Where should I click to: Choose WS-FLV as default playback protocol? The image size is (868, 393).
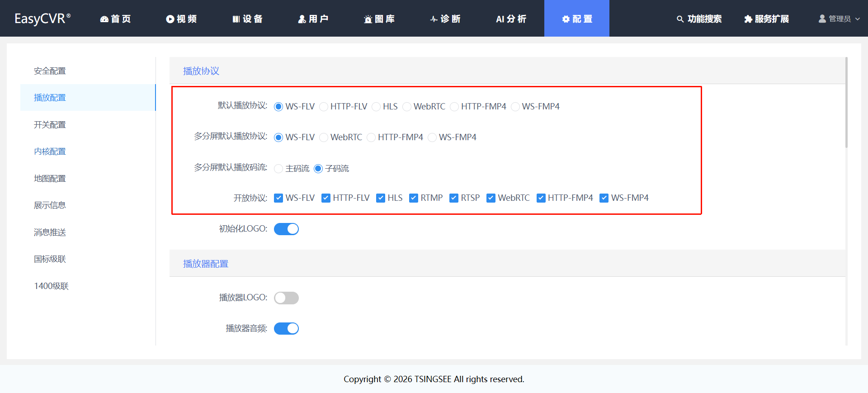click(278, 107)
